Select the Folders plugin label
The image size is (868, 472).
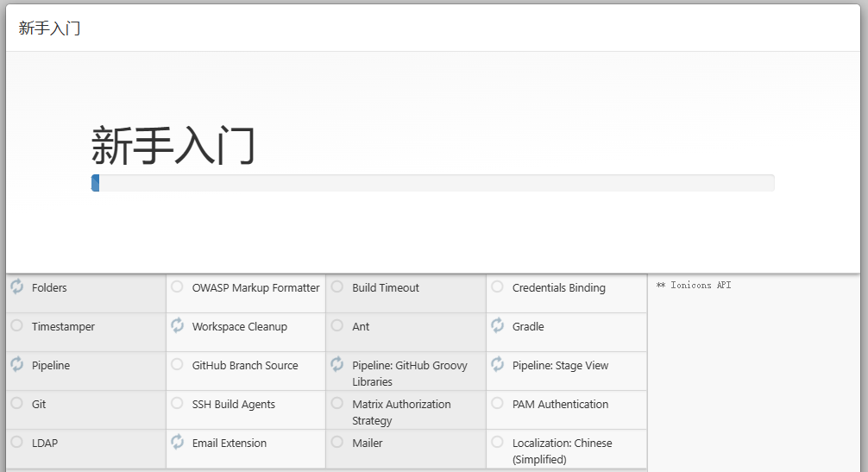[x=49, y=287]
